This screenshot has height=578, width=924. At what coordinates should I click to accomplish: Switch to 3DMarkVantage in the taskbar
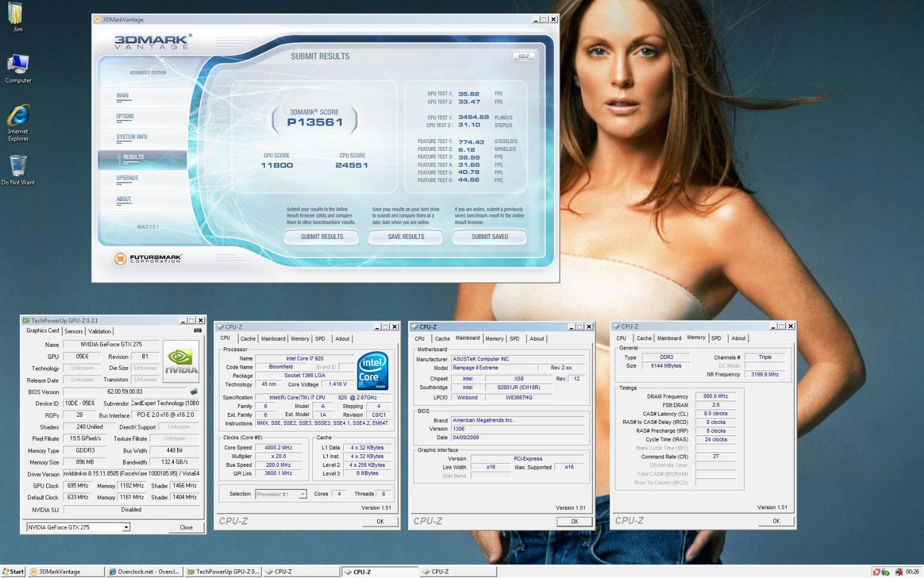point(66,572)
